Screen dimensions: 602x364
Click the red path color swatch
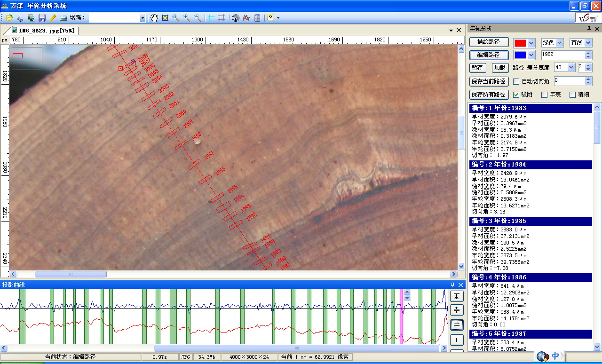coord(520,43)
